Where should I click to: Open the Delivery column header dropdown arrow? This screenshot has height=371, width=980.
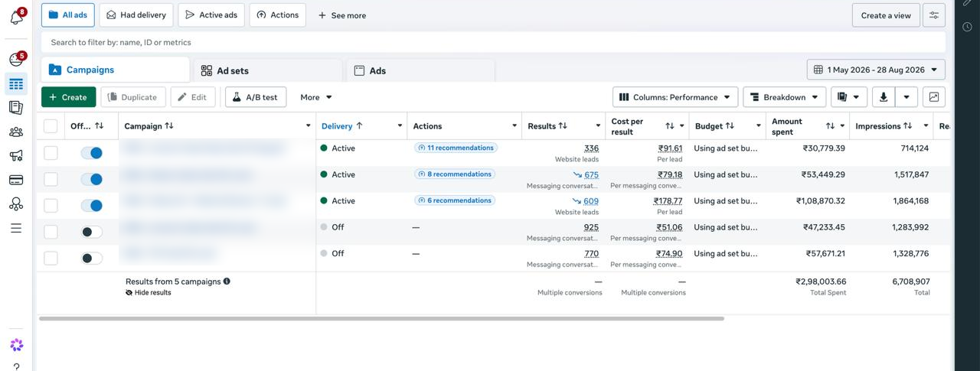pyautogui.click(x=400, y=126)
